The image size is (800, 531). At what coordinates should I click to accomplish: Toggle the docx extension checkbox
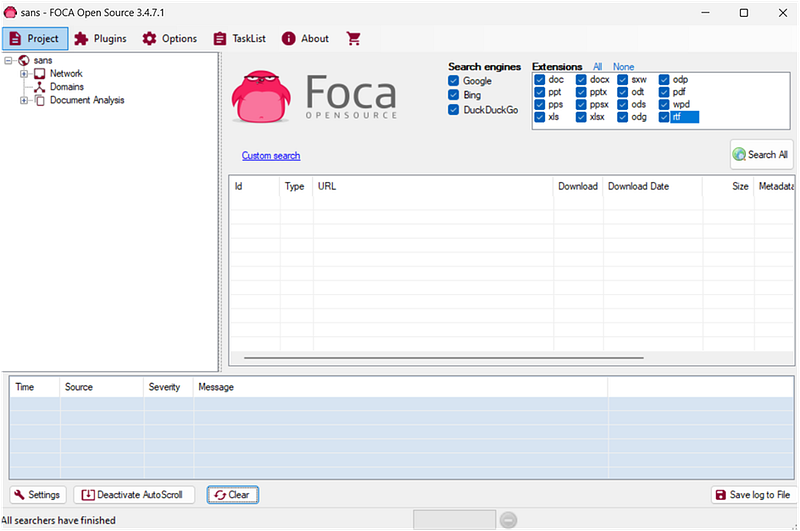tap(581, 80)
